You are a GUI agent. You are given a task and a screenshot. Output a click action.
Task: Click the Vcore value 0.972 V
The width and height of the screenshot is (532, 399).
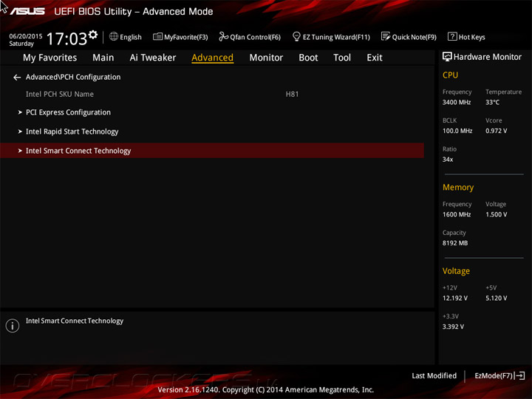(x=496, y=131)
